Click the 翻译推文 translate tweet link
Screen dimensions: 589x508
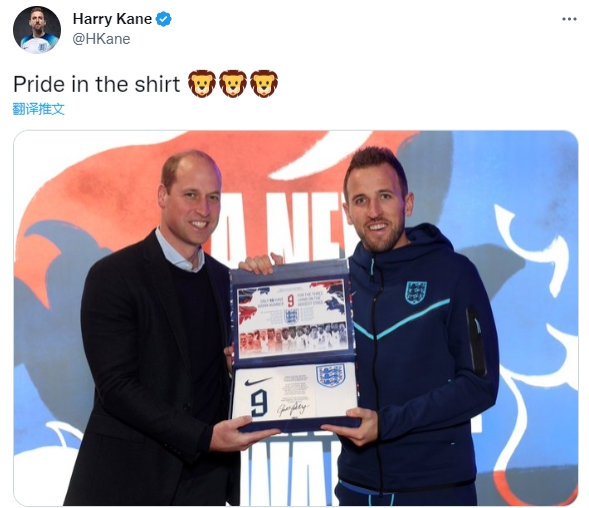[38, 109]
